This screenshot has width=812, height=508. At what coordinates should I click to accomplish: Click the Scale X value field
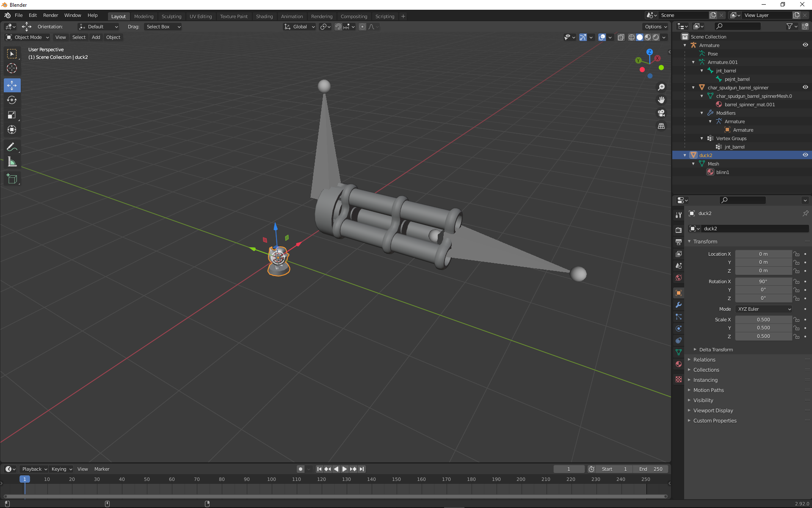click(763, 320)
